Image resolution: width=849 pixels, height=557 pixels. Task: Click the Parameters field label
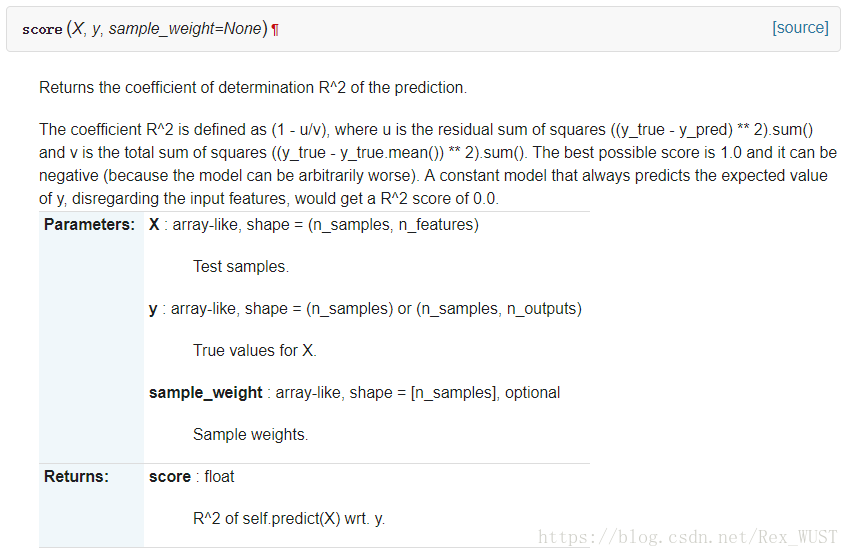89,225
